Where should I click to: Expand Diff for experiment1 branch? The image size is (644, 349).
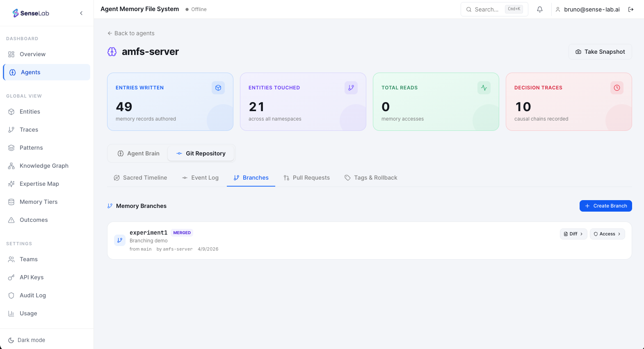coord(573,234)
